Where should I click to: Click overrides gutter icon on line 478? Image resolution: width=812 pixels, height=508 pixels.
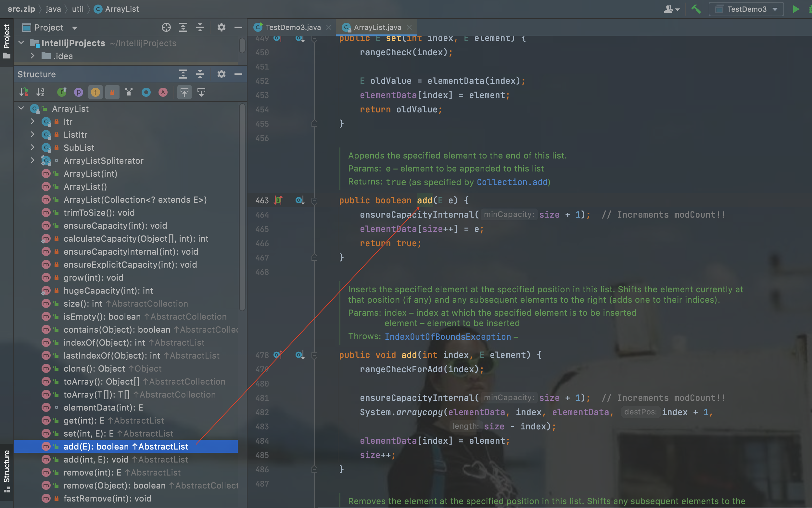pos(278,355)
